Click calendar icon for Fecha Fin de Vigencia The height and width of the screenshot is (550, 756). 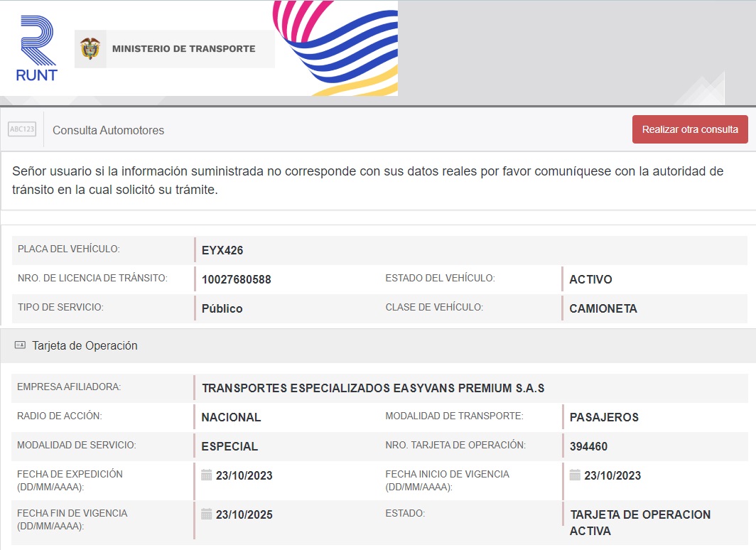207,514
